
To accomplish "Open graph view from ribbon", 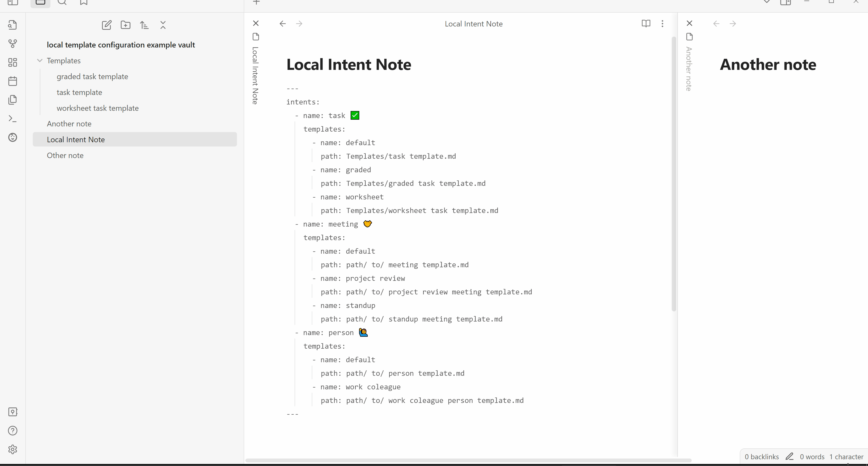I will tap(12, 43).
